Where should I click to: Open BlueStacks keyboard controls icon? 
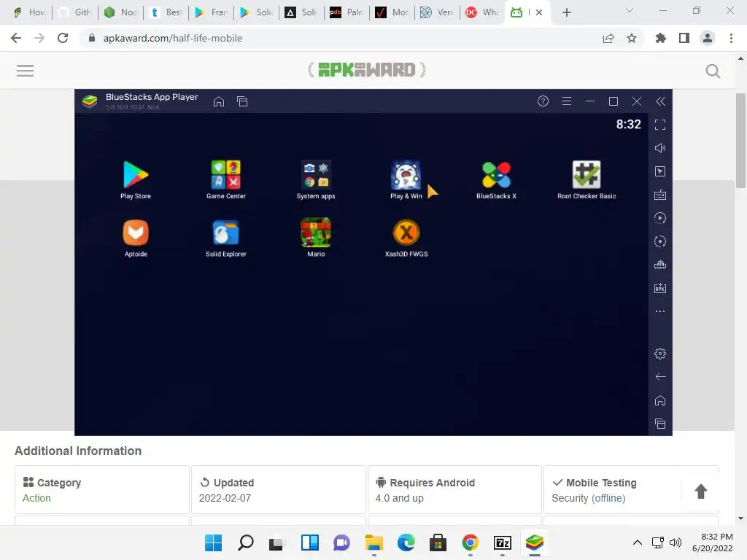click(x=659, y=195)
